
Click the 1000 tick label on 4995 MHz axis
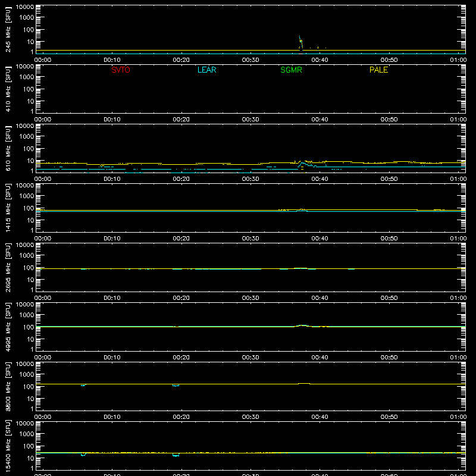27,315
